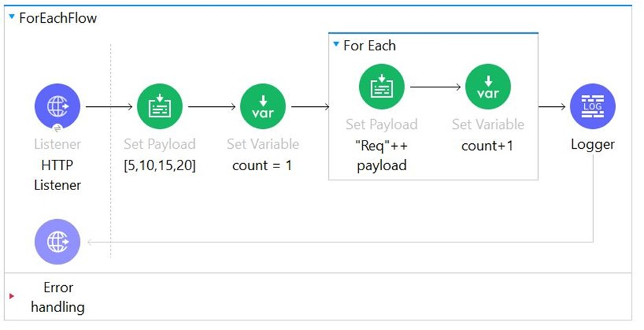Select the For Each scope title
This screenshot has width=644, height=330.
click(369, 45)
